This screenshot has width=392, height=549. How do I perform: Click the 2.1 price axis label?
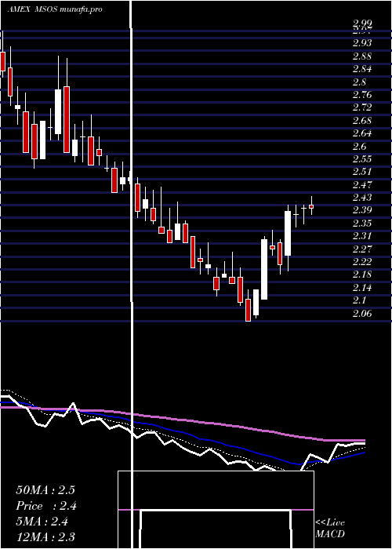coord(359,300)
